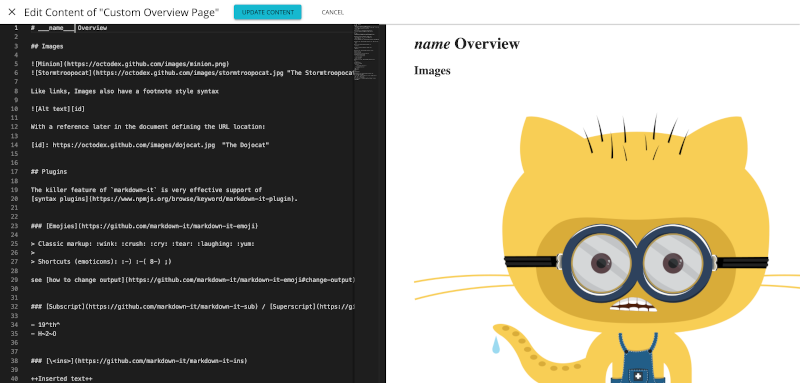The width and height of the screenshot is (800, 383).
Task: Click line number 1 in the gutter
Action: pos(16,28)
